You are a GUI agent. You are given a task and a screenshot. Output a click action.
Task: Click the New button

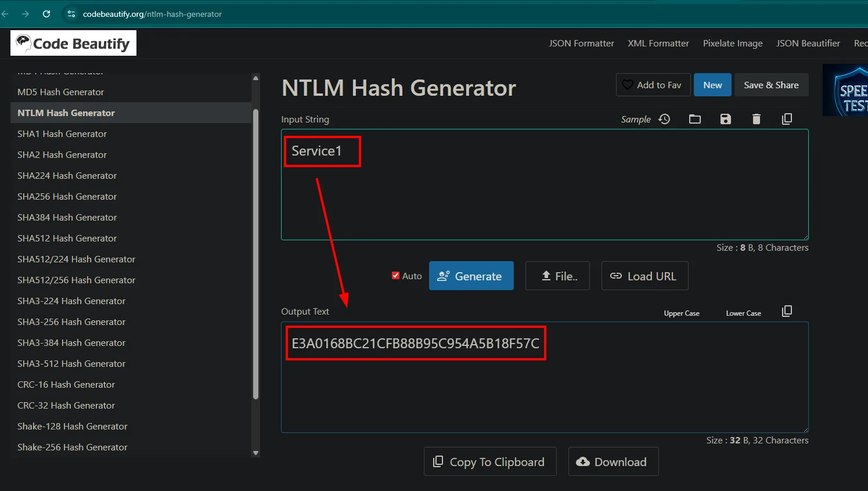click(x=712, y=85)
